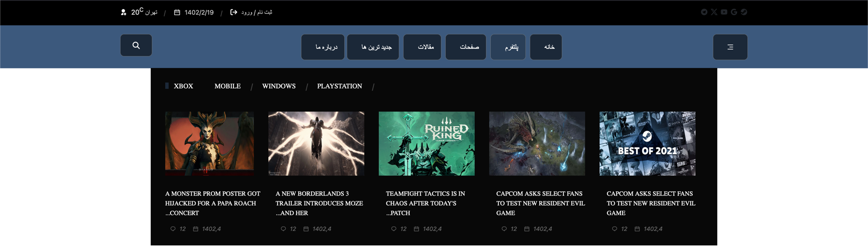Open the درباره ما (About us) nav item
868x247 pixels.
coord(323,47)
